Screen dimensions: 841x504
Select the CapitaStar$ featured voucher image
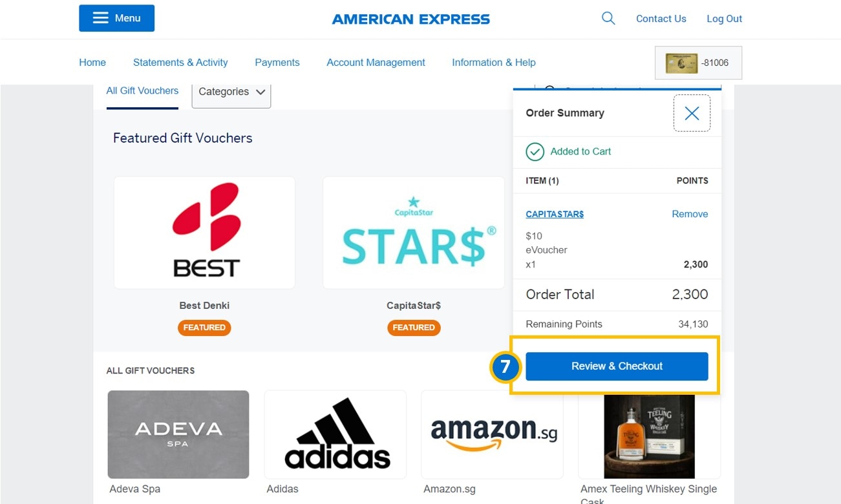[x=414, y=233]
